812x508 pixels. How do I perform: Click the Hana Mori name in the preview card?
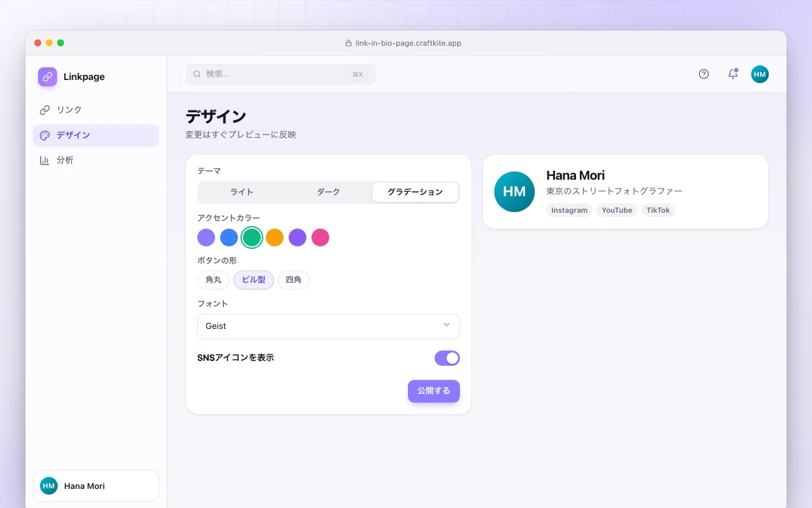coord(575,175)
